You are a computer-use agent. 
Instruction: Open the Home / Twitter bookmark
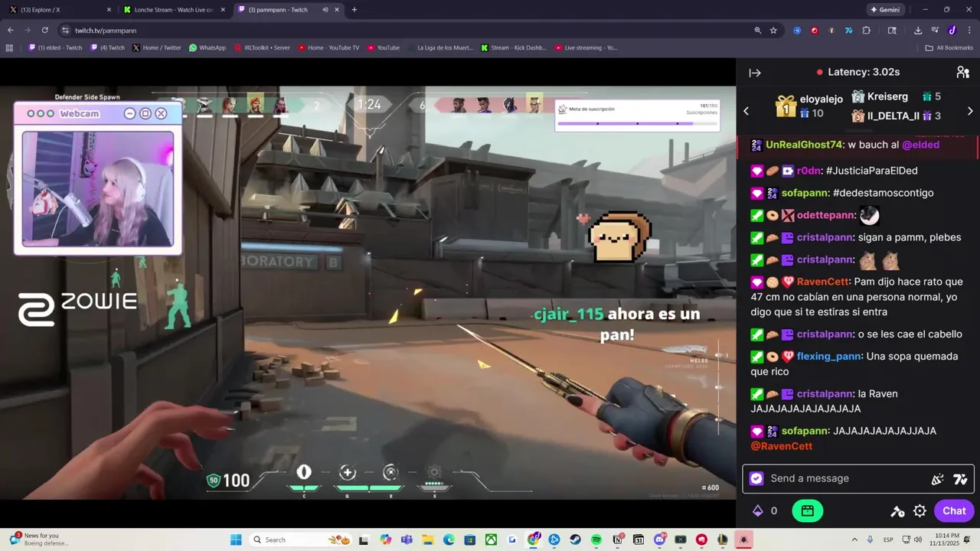[157, 47]
